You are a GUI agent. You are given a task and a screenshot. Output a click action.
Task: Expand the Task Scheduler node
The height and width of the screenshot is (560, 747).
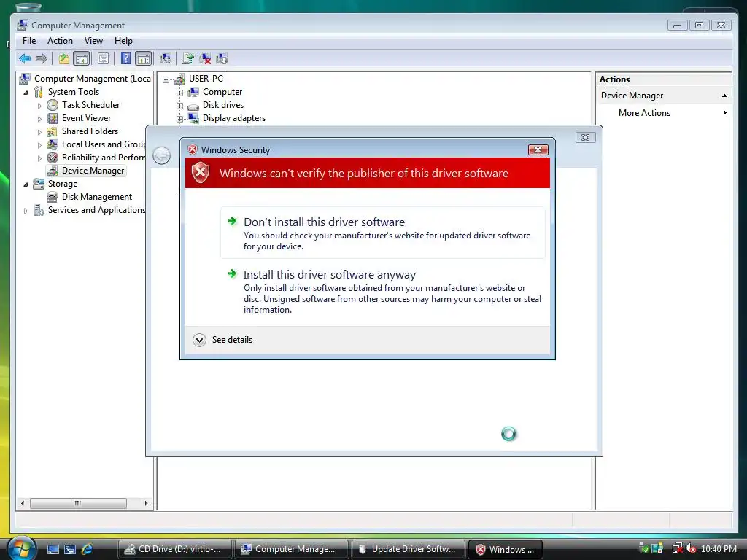[x=39, y=105]
